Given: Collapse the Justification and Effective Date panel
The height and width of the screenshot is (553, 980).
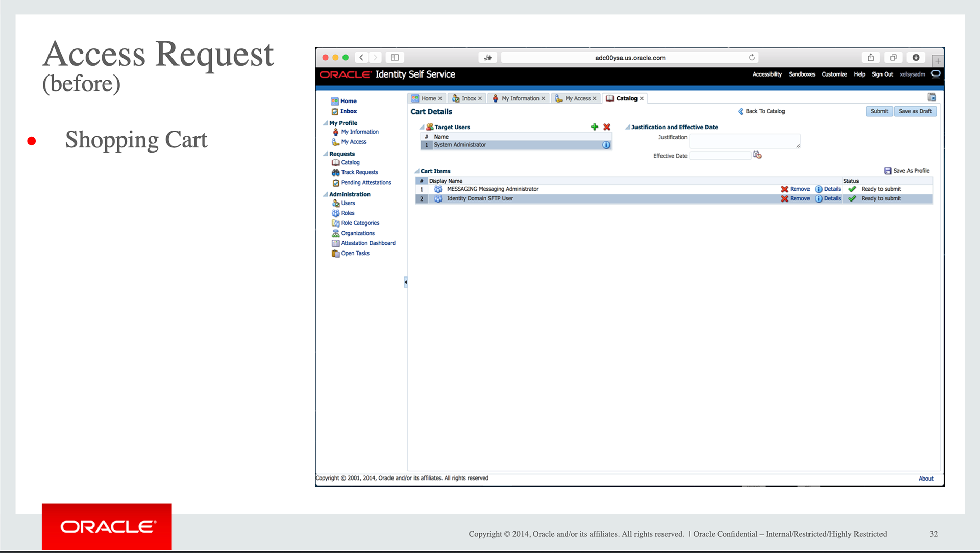Looking at the screenshot, I should [x=628, y=127].
